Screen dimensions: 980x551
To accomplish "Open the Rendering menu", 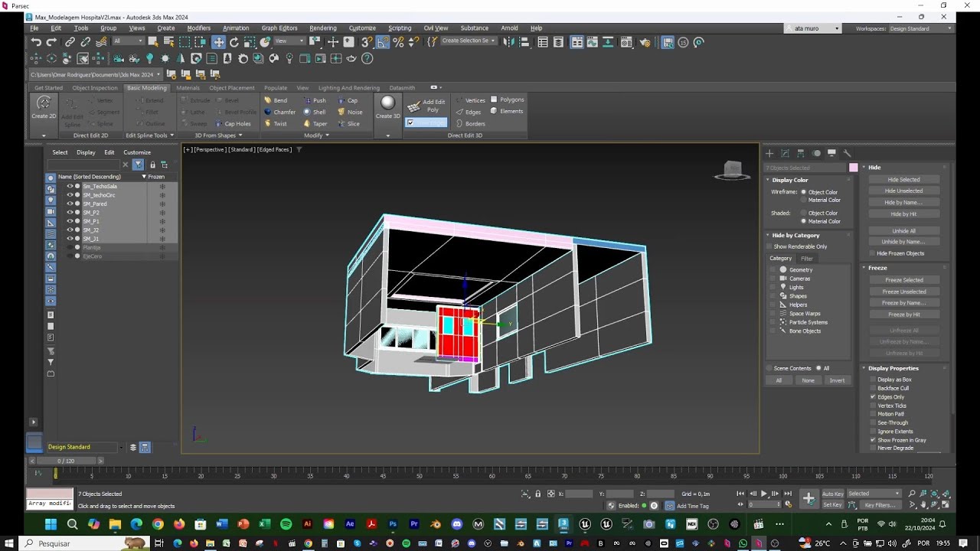I will [x=323, y=28].
